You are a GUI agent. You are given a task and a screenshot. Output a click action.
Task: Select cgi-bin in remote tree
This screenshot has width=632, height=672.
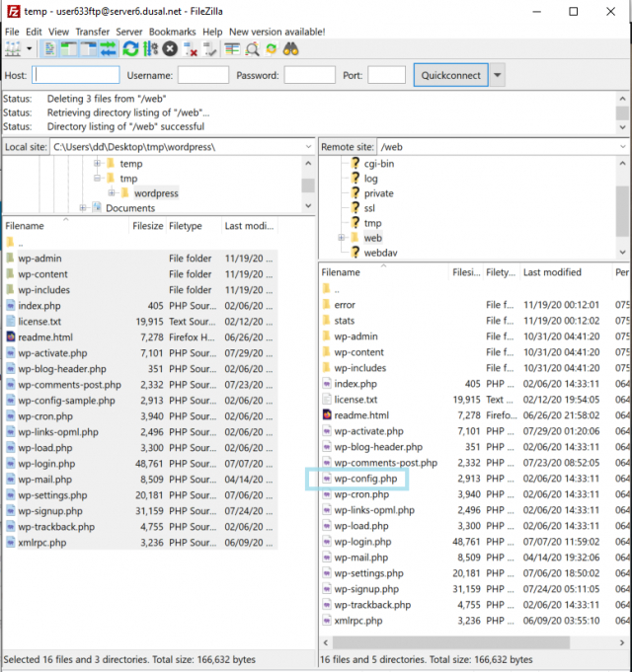(x=378, y=164)
